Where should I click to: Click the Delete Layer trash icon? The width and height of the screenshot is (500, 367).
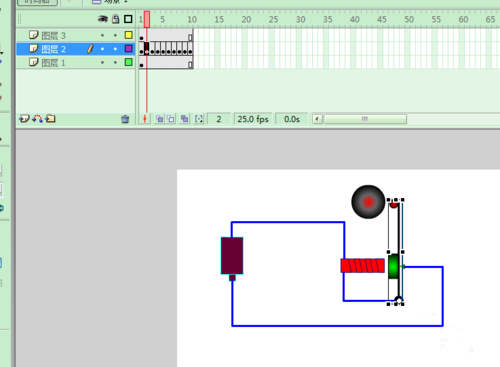[x=125, y=119]
